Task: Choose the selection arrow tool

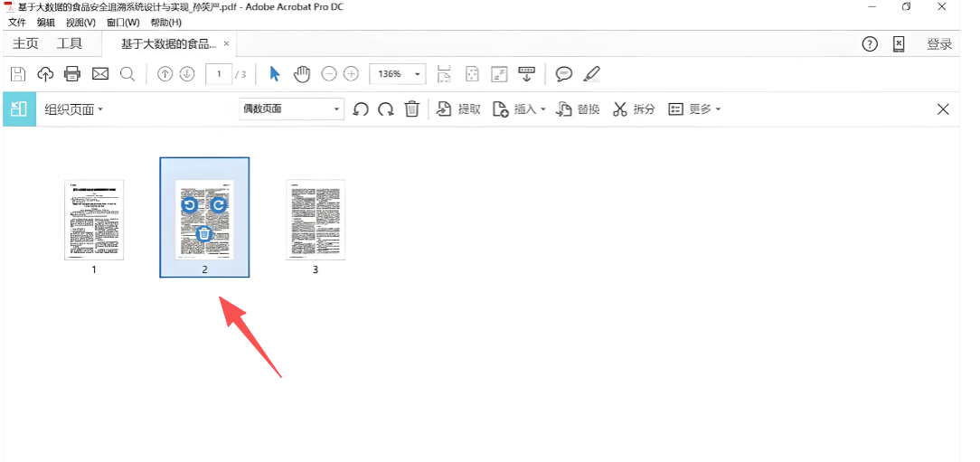Action: pyautogui.click(x=274, y=74)
